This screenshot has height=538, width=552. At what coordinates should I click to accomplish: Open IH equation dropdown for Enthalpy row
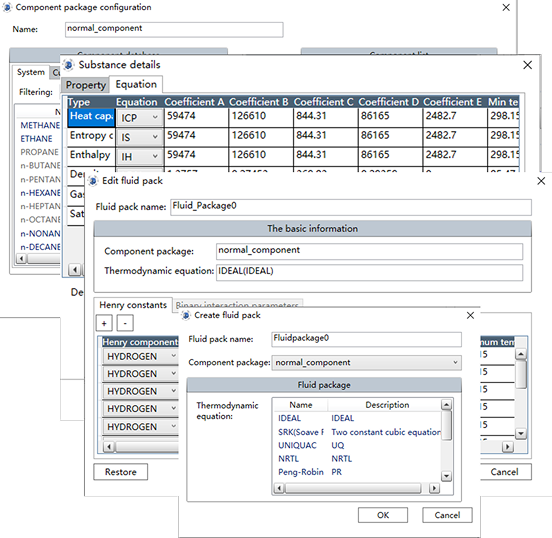tap(140, 156)
